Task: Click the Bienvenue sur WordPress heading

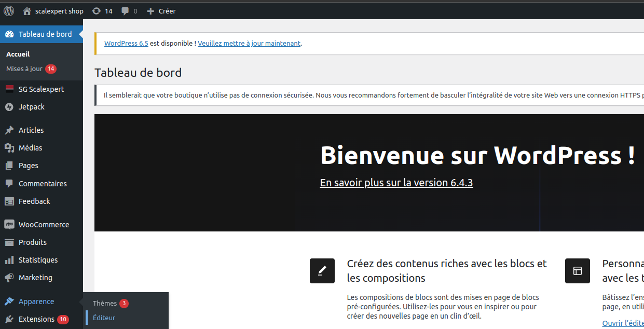Action: point(478,155)
